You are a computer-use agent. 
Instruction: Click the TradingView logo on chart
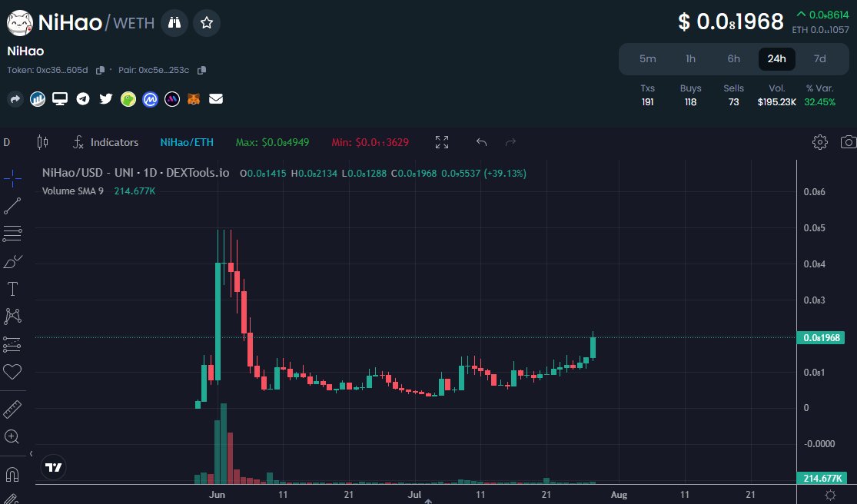click(x=54, y=467)
